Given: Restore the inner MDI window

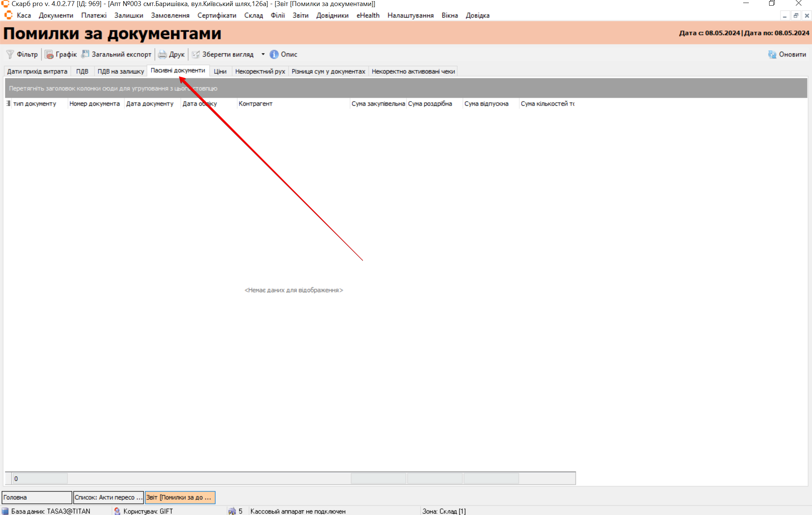Looking at the screenshot, I should (795, 16).
